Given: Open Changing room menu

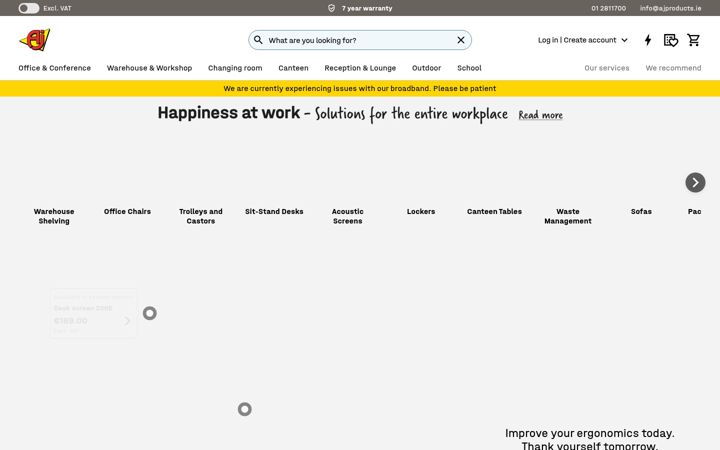Looking at the screenshot, I should (x=235, y=68).
